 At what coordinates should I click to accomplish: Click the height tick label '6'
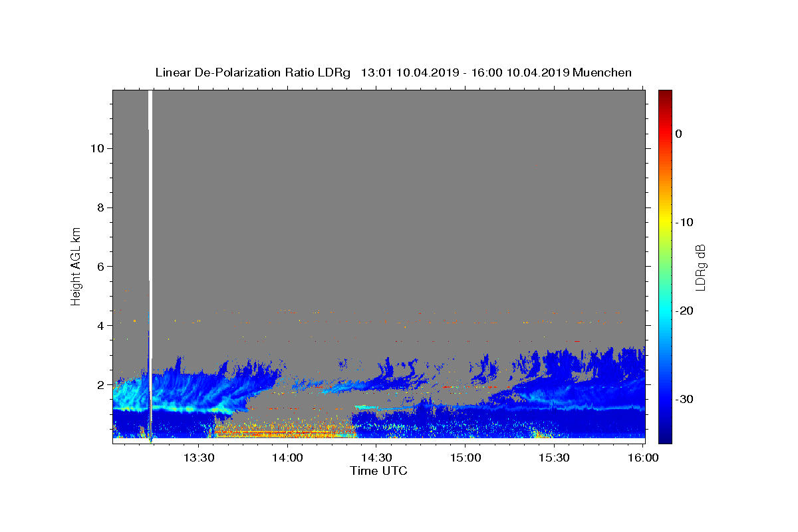pyautogui.click(x=100, y=267)
